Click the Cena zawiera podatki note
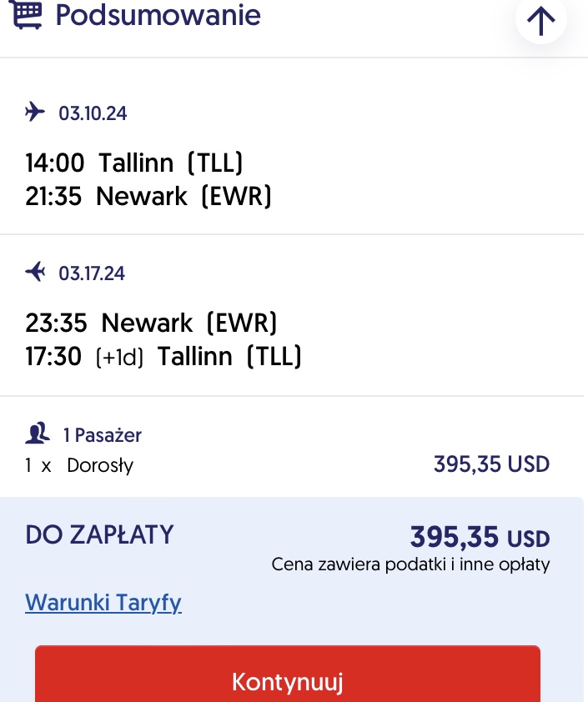The height and width of the screenshot is (702, 588). pyautogui.click(x=410, y=564)
